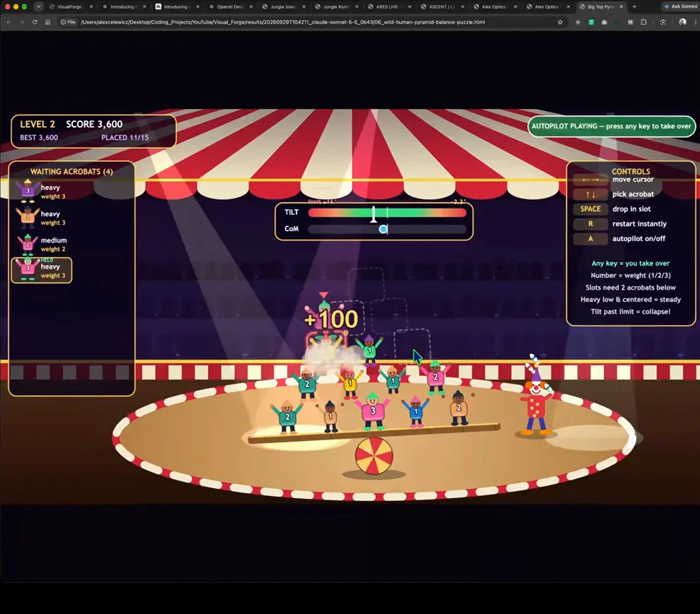Click the WAITING ACROBATS (4) heading
This screenshot has width=700, height=614.
[x=72, y=172]
